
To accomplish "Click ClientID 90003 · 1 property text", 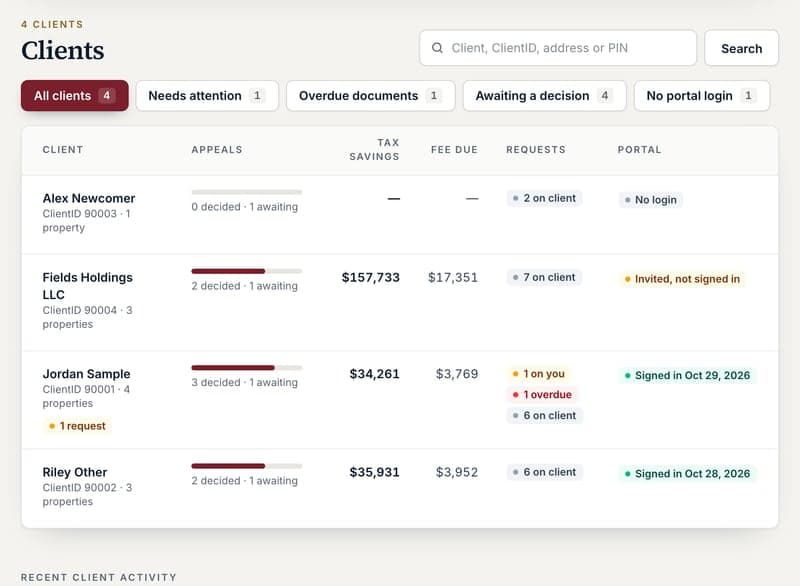I will 87,221.
